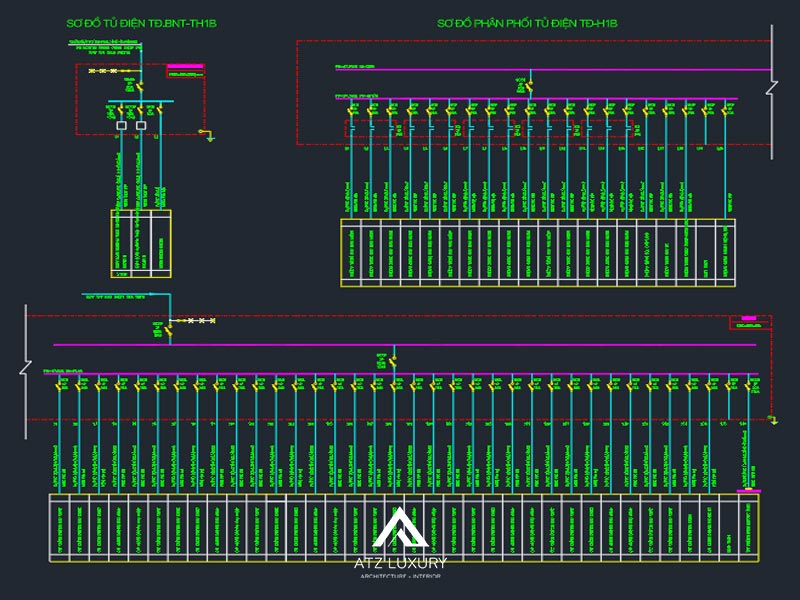Click the ATZ LUXURY text label

click(399, 563)
